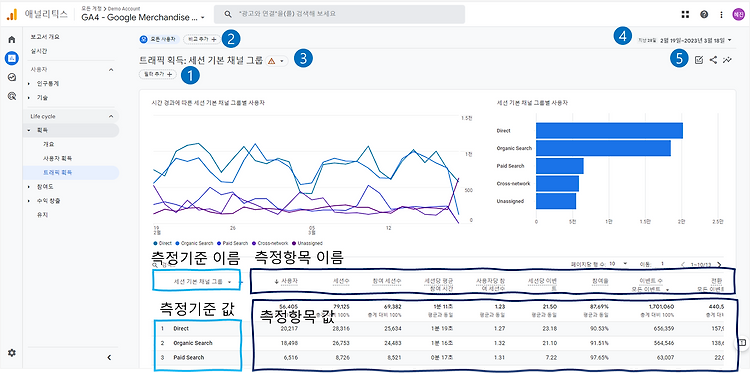Open the Reports icon in left rail
Screen dimensions: 750x373
click(x=11, y=58)
